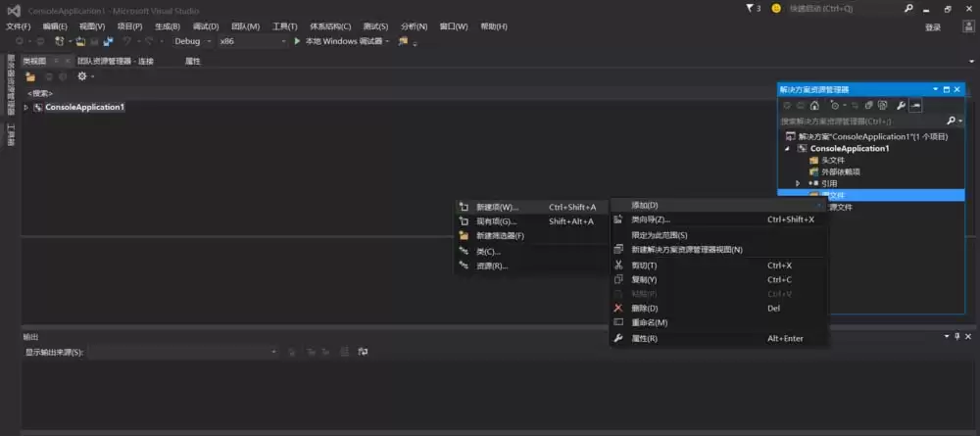Click 登录 sign-in link
Image resolution: width=980 pixels, height=436 pixels.
tap(933, 27)
